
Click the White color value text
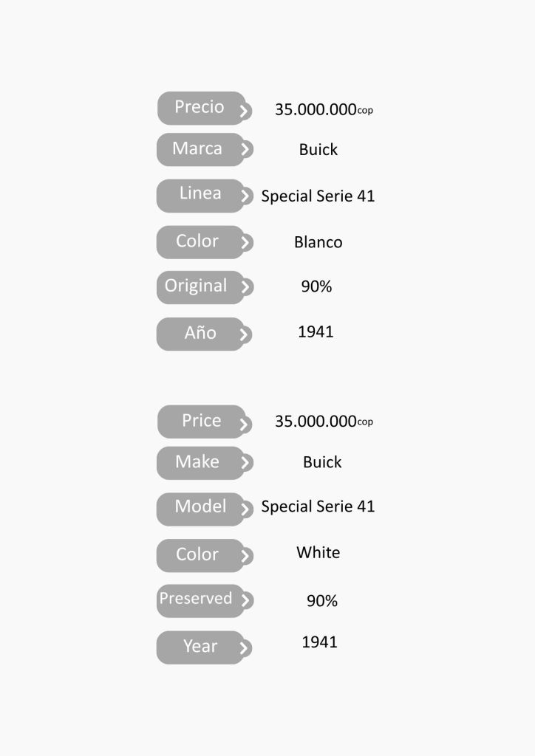click(x=318, y=553)
